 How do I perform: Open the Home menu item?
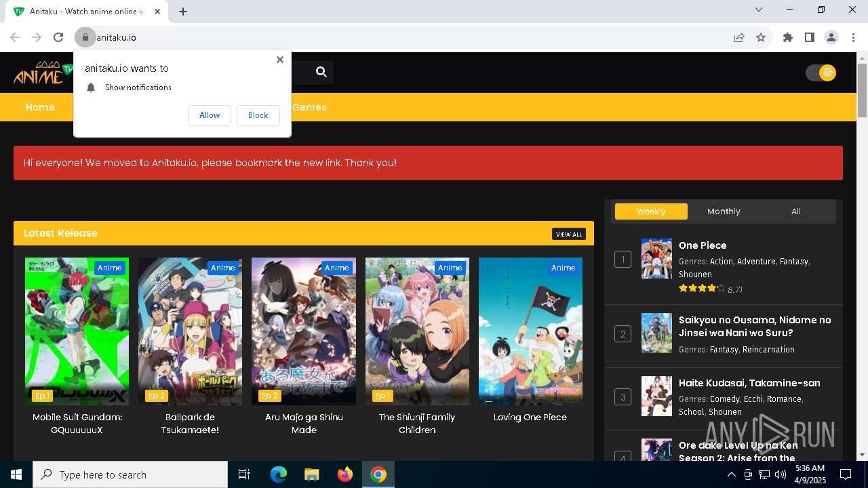coord(40,107)
